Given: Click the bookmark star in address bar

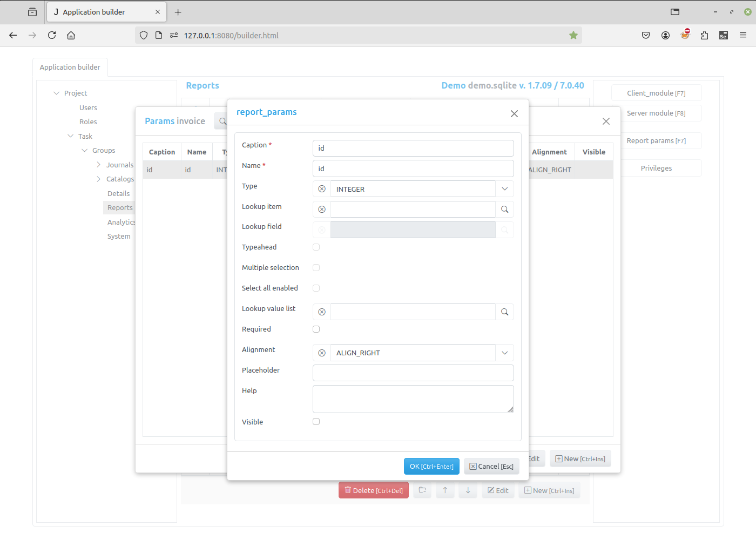Looking at the screenshot, I should click(573, 36).
